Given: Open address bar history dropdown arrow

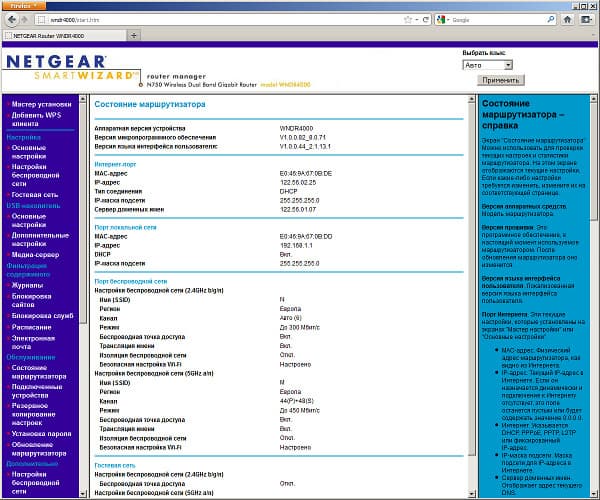Looking at the screenshot, I should (x=417, y=20).
